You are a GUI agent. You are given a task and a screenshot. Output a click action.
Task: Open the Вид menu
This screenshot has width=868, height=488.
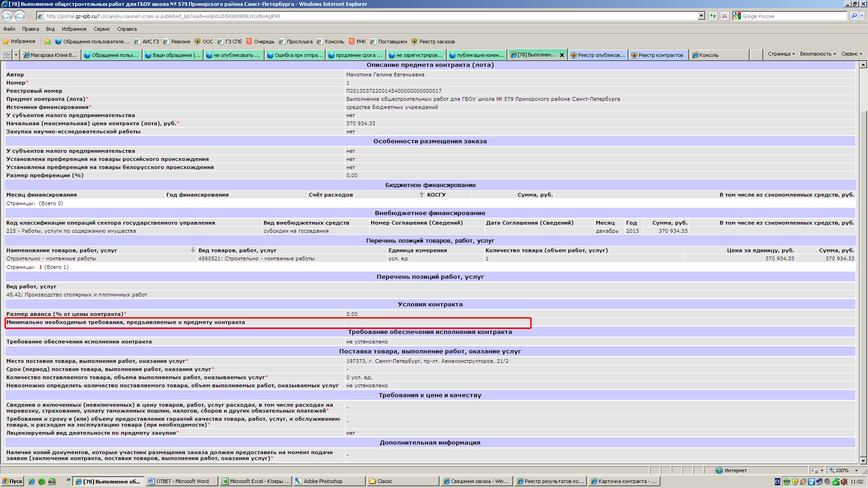click(x=50, y=29)
